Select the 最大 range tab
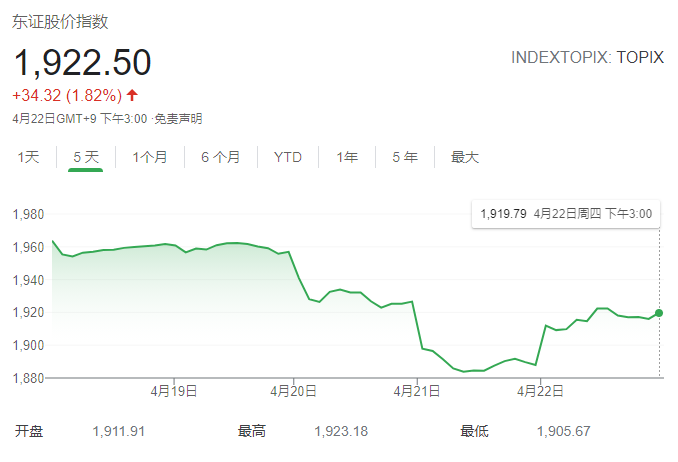Screen dimensions: 678x462 tap(465, 157)
